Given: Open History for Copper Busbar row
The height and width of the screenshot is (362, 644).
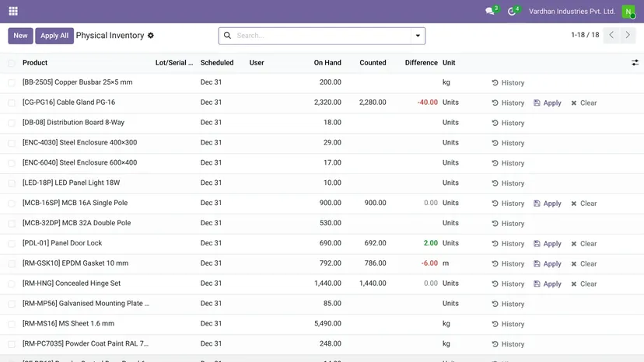Looking at the screenshot, I should [508, 83].
